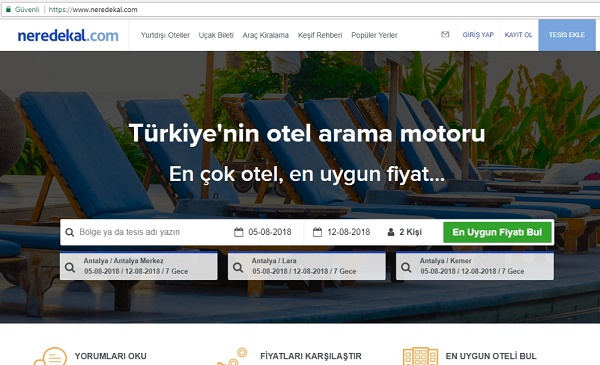Viewport: 600px width, 365px height.
Task: Click the envelope mail icon in header
Action: pos(445,34)
